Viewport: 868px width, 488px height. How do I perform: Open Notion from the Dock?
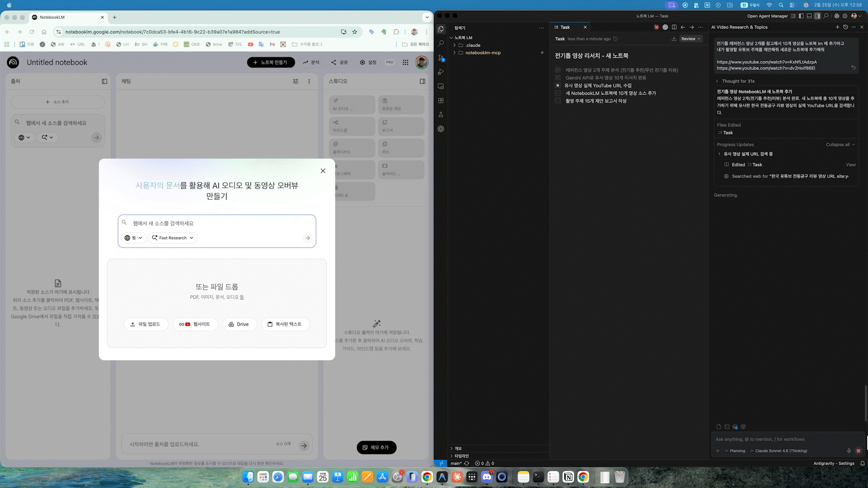568,477
